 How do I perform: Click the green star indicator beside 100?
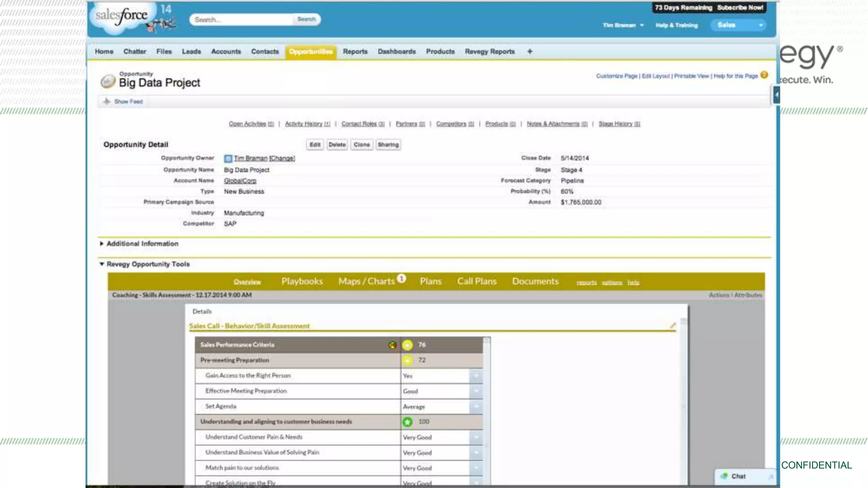pyautogui.click(x=407, y=421)
